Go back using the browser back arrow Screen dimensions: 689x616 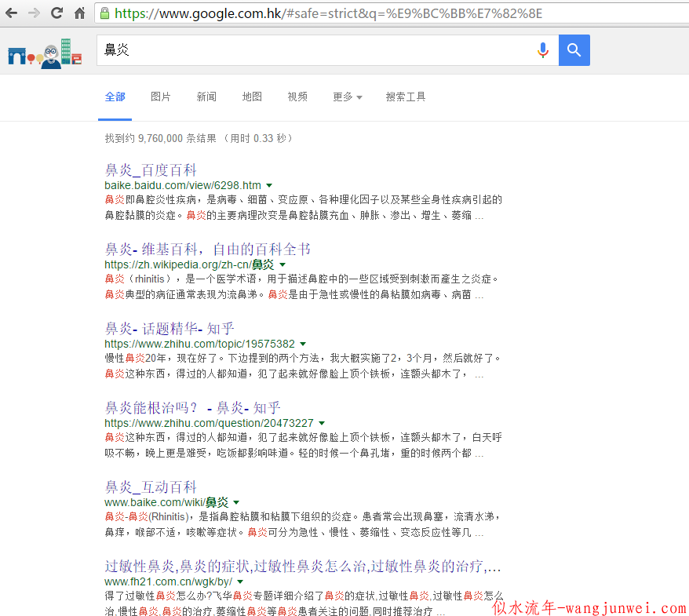(x=12, y=13)
